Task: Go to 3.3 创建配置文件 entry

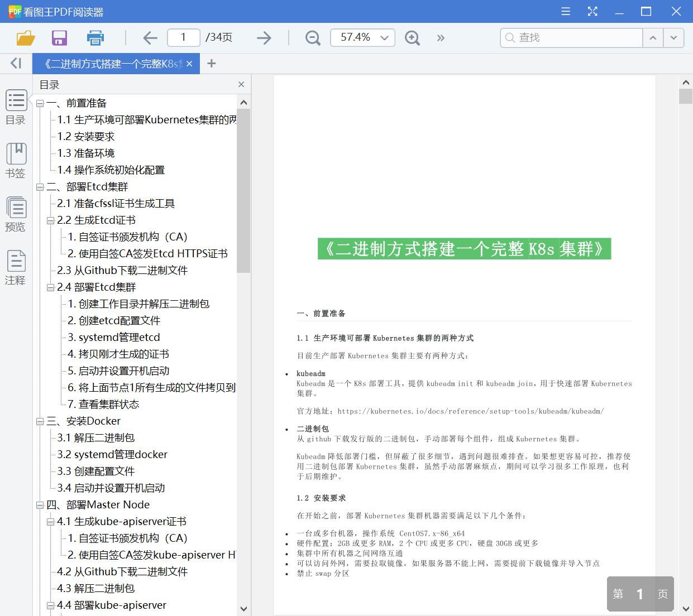Action: [95, 471]
